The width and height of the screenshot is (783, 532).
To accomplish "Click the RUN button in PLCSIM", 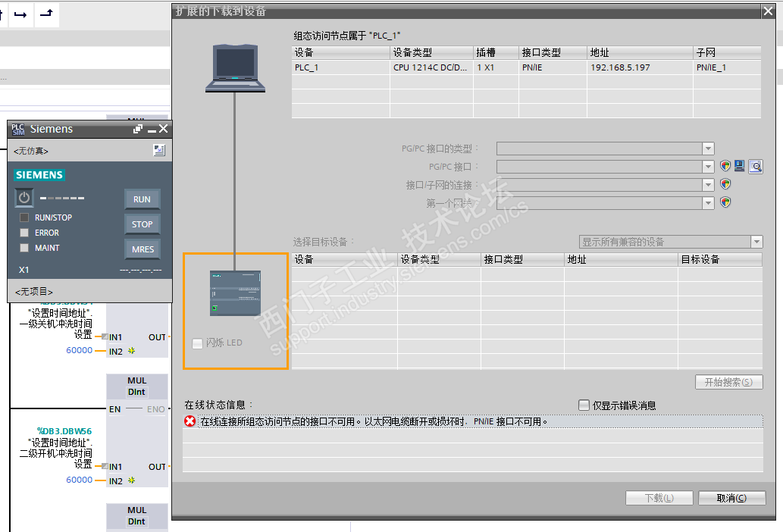I will click(x=142, y=199).
